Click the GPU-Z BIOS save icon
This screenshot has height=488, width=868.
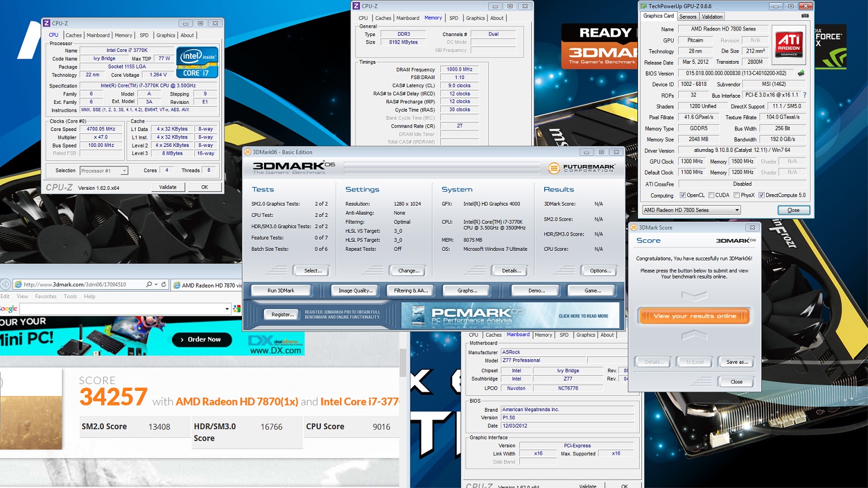[x=801, y=73]
